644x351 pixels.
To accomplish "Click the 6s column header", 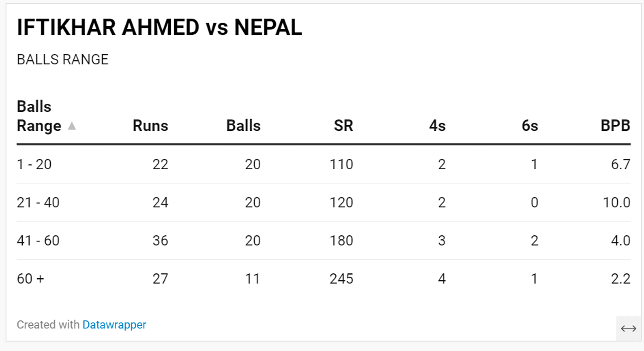I will click(530, 126).
